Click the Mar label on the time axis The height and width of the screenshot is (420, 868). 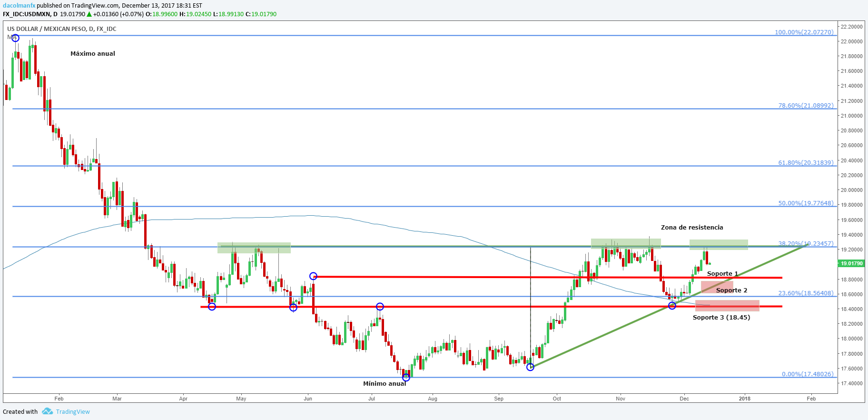117,399
